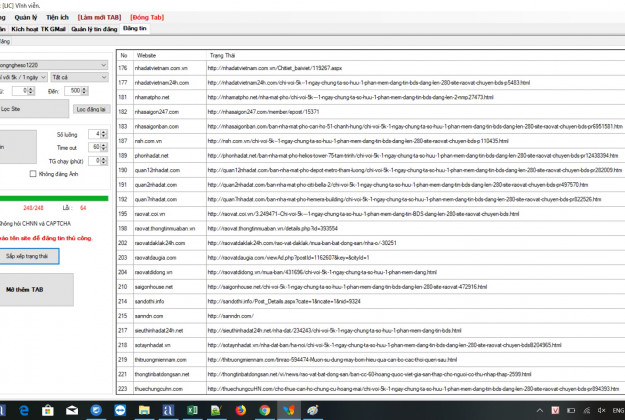Image resolution: width=625 pixels, height=420 pixels.
Task: Click the "Lọc đăng lại" button
Action: coord(91,107)
